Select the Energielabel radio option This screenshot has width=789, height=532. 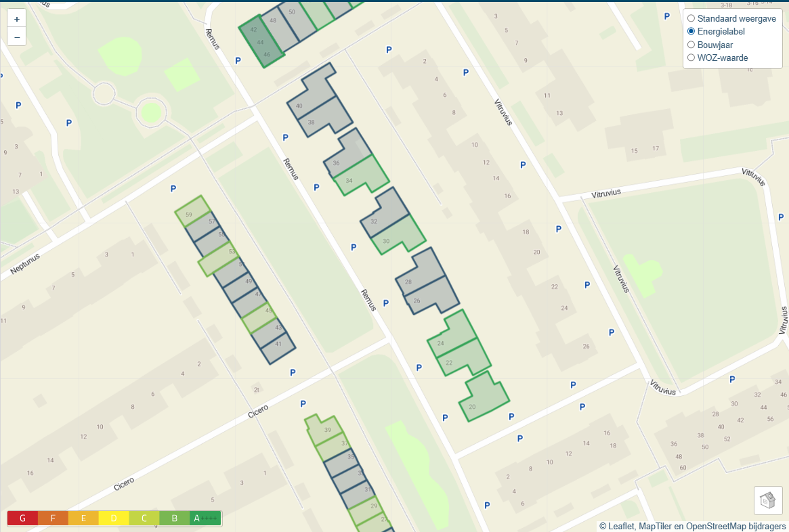[x=691, y=32]
